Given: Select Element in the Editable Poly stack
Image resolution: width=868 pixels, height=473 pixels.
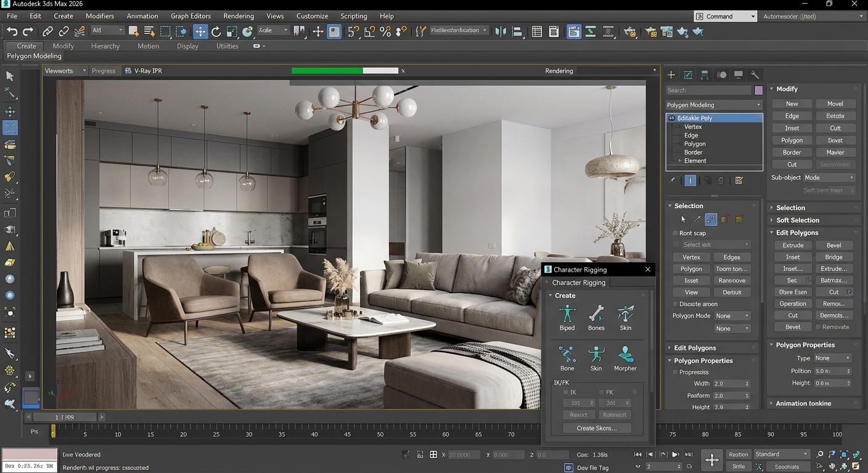Looking at the screenshot, I should [695, 161].
